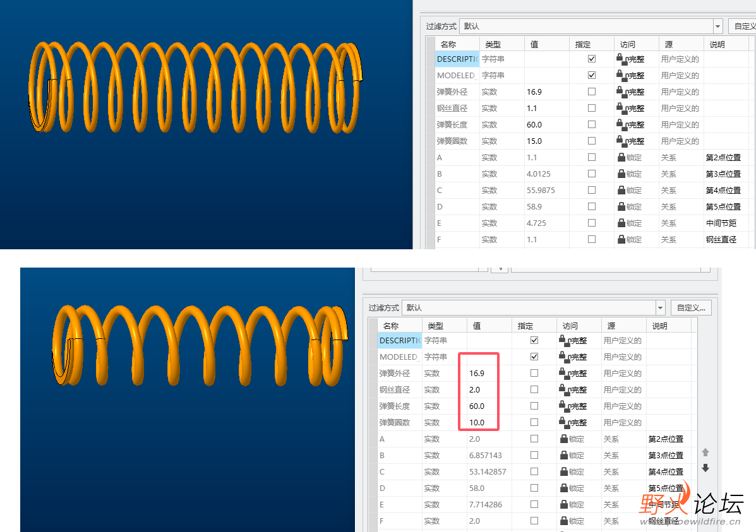The image size is (756, 532).
Task: Check the 指定 box for 钢丝直径 value 1.1
Action: click(592, 108)
